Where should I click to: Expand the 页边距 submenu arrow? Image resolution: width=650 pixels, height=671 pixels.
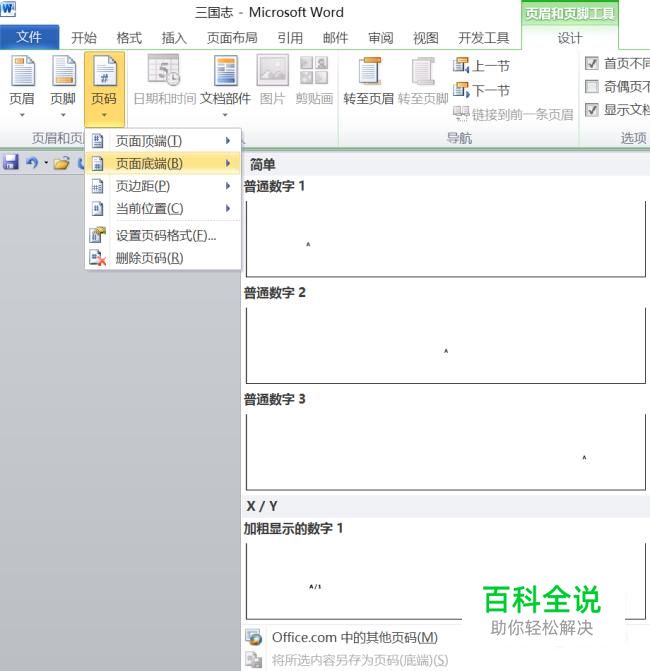228,186
